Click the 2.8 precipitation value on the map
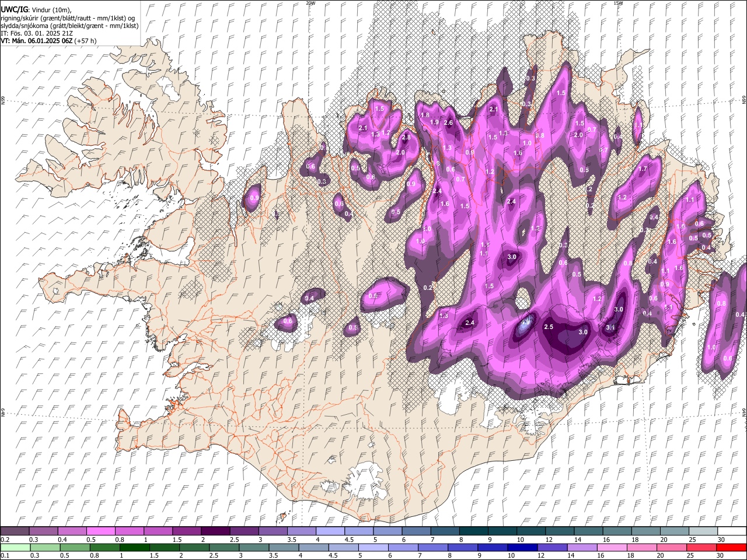747x560 pixels. coord(407,138)
